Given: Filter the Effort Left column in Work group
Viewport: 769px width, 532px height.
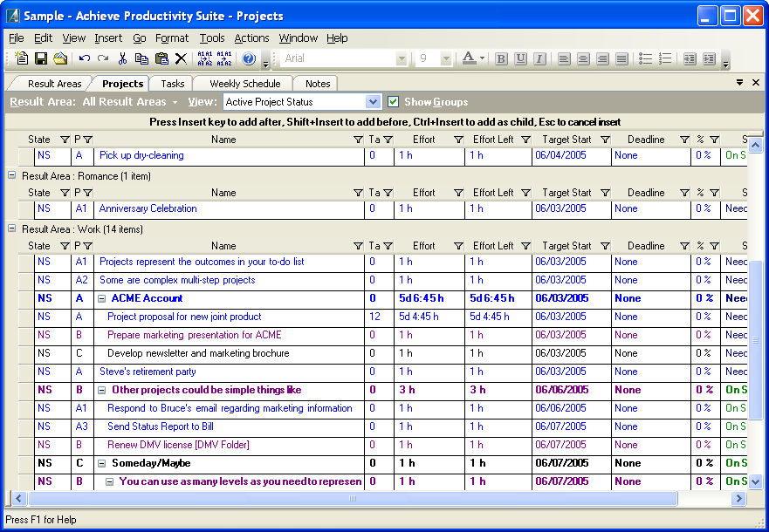Looking at the screenshot, I should [x=525, y=246].
